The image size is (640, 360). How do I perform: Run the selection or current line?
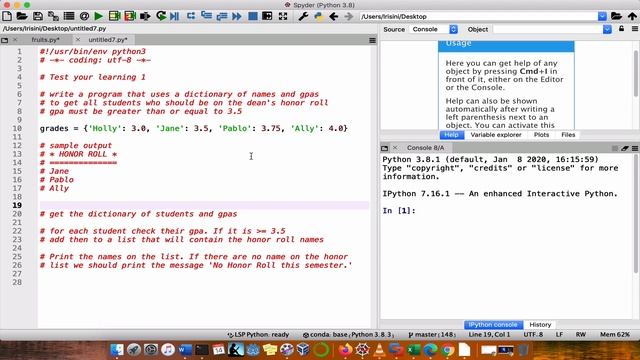[145, 16]
